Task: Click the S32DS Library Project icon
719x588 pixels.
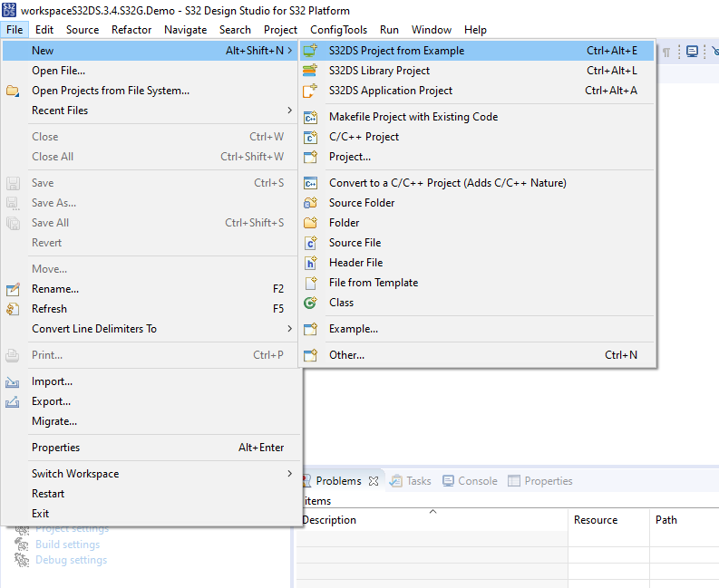Action: pyautogui.click(x=310, y=71)
